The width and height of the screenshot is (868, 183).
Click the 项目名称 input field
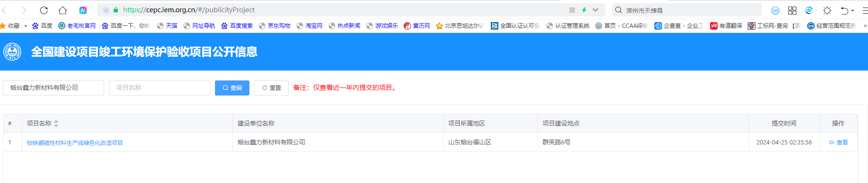159,88
